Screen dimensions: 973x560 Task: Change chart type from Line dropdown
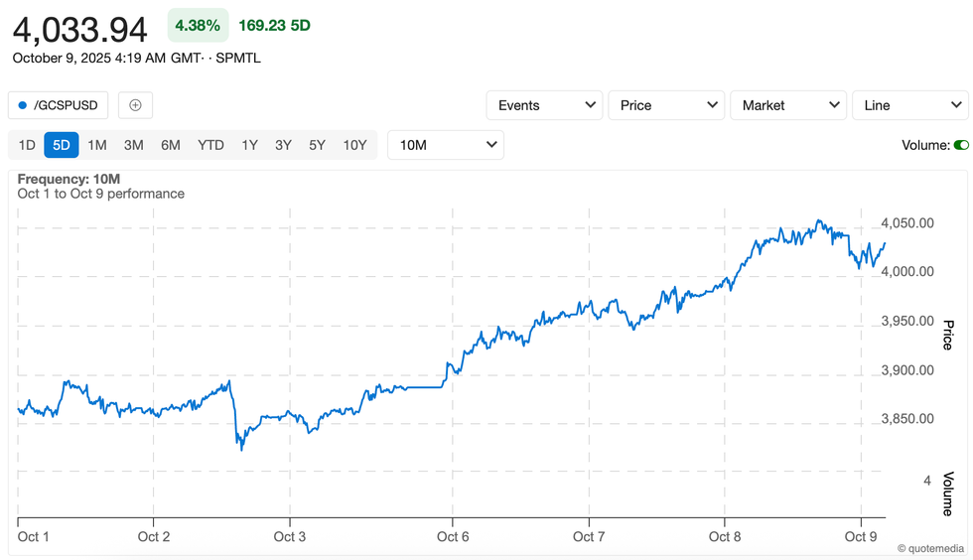point(909,105)
